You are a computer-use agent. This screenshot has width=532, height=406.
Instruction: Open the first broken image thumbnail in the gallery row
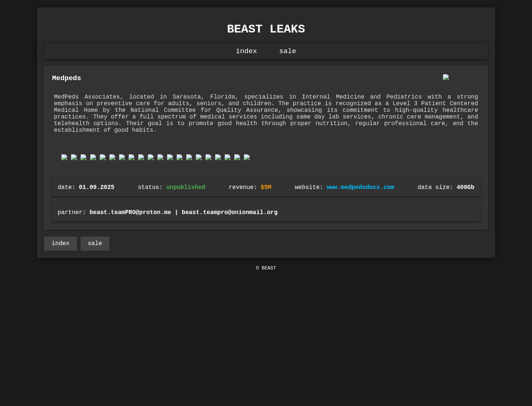pos(64,157)
